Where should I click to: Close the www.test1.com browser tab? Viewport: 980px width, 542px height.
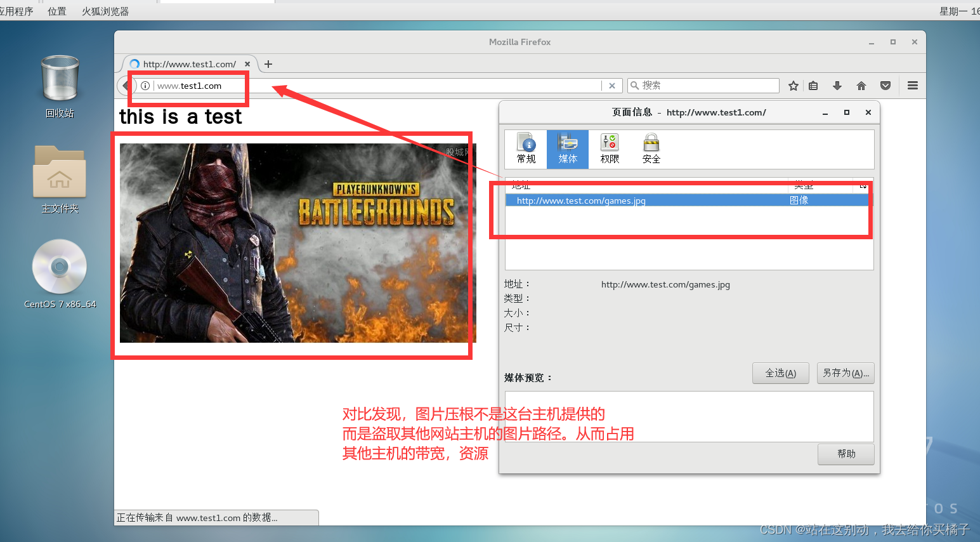(x=247, y=64)
